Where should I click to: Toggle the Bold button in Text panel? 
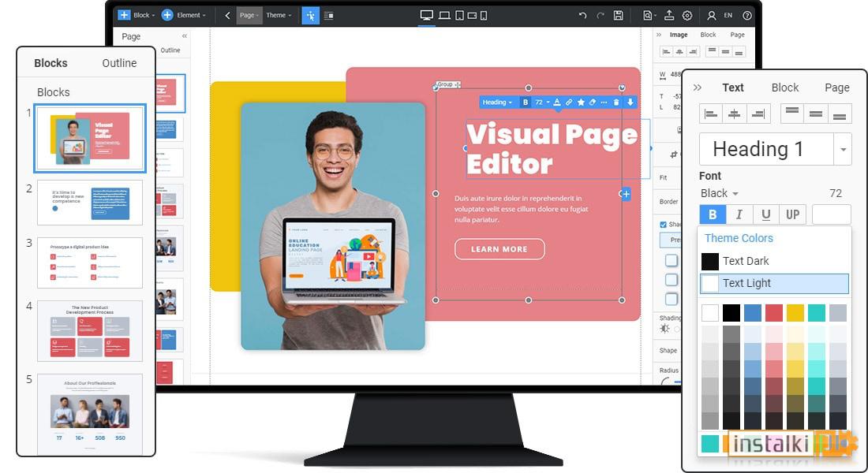(x=713, y=214)
